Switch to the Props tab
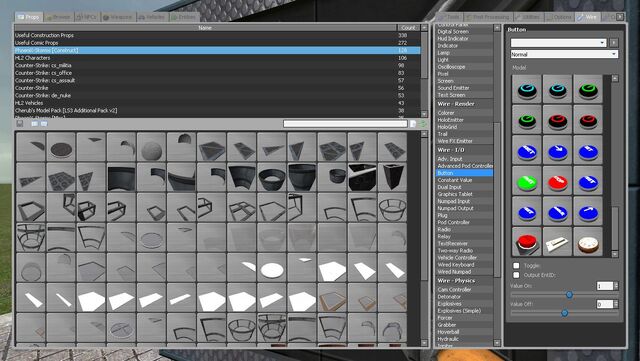The image size is (640, 361). [x=29, y=17]
